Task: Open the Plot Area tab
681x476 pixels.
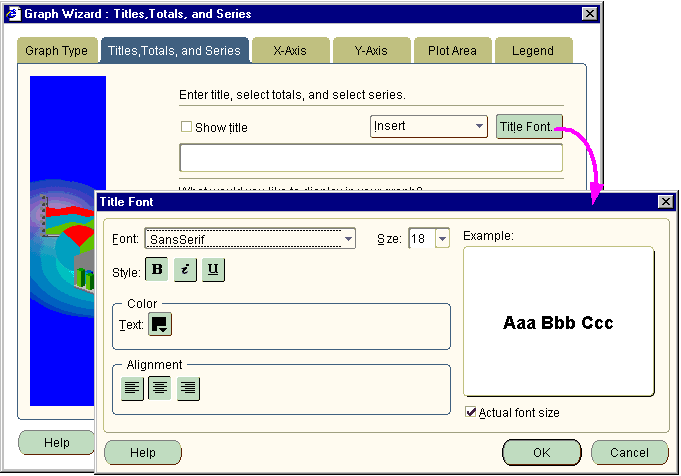Action: pyautogui.click(x=453, y=50)
